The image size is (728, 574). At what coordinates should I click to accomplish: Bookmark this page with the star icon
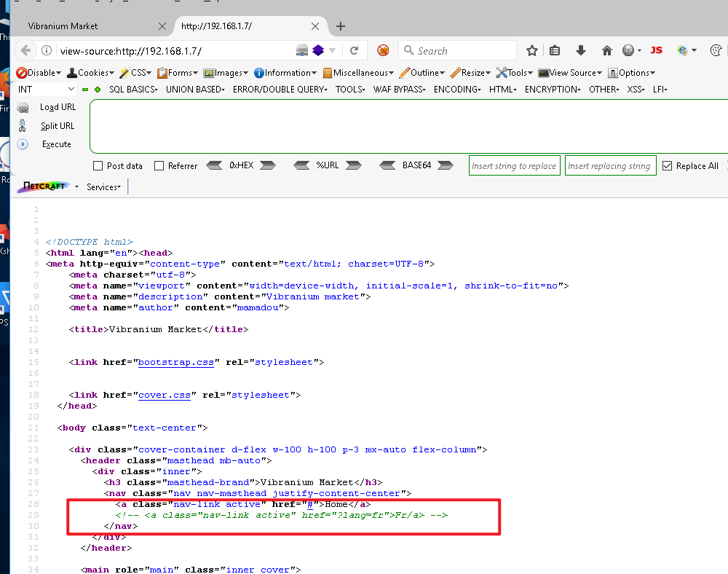point(532,51)
